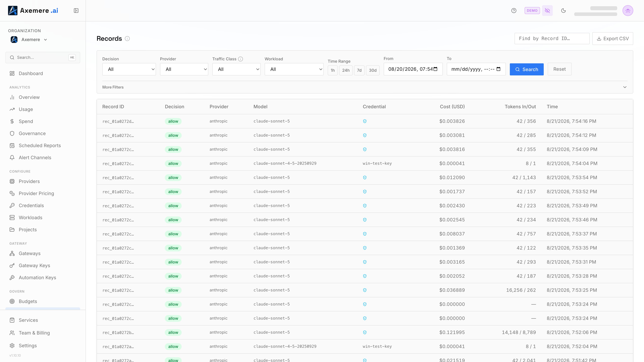
Task: Reset the record filters
Action: 559,69
